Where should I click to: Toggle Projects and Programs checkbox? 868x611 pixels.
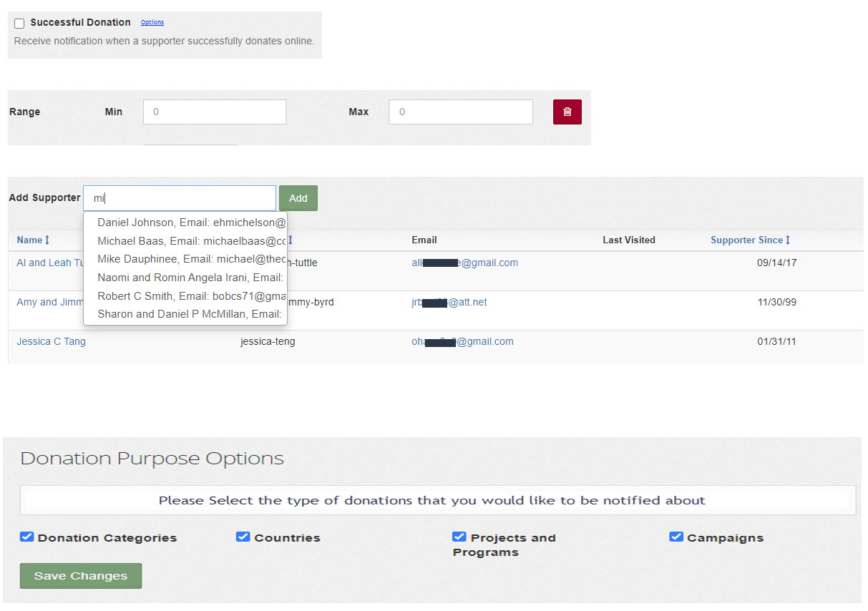coord(459,537)
